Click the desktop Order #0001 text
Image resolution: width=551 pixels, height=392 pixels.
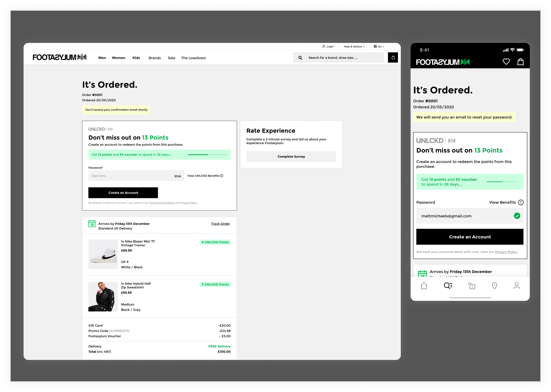coord(92,95)
